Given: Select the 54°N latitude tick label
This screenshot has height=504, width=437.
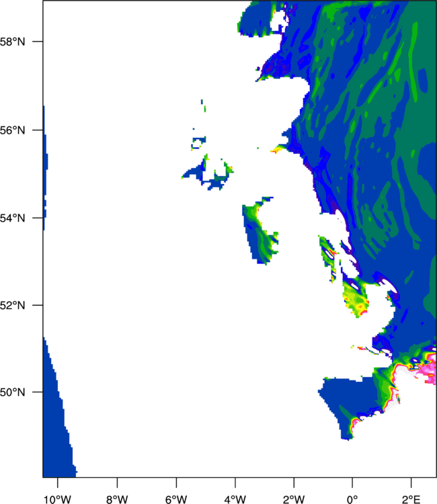Looking at the screenshot, I should (14, 218).
